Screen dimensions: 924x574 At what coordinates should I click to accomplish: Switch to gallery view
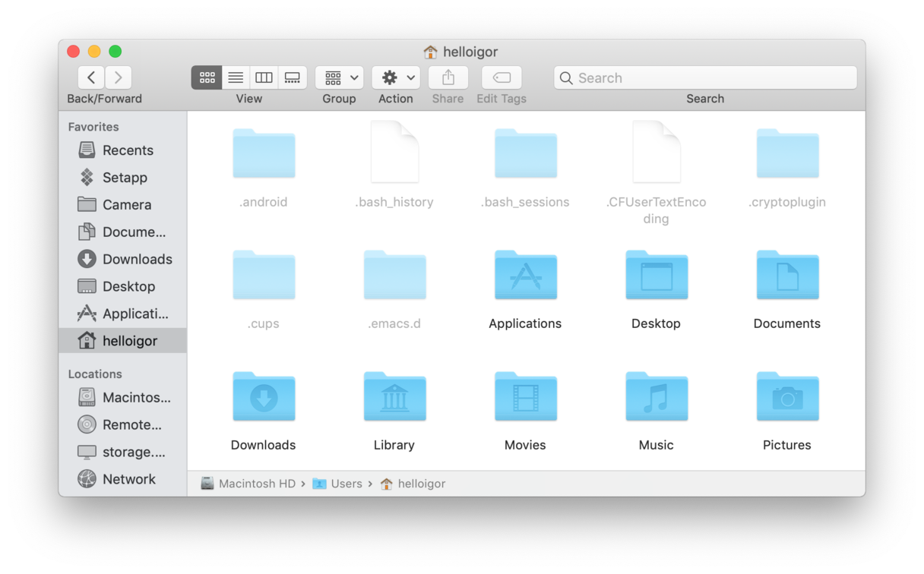click(x=292, y=77)
